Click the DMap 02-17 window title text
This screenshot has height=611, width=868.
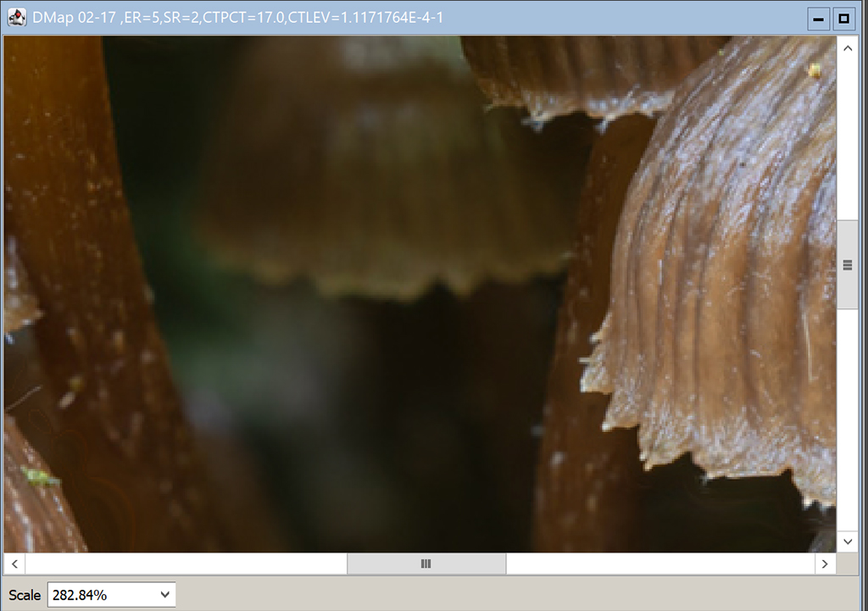[x=237, y=18]
